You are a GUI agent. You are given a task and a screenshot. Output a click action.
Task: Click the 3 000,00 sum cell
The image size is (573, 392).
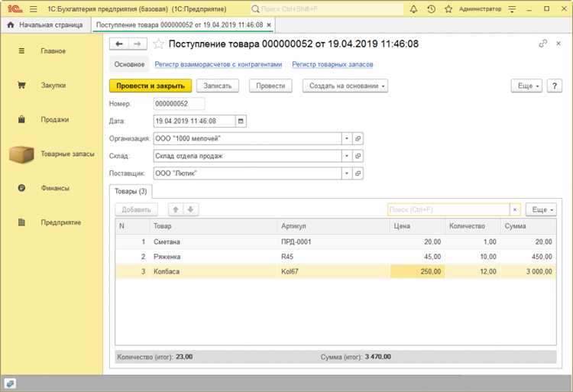[x=529, y=271]
